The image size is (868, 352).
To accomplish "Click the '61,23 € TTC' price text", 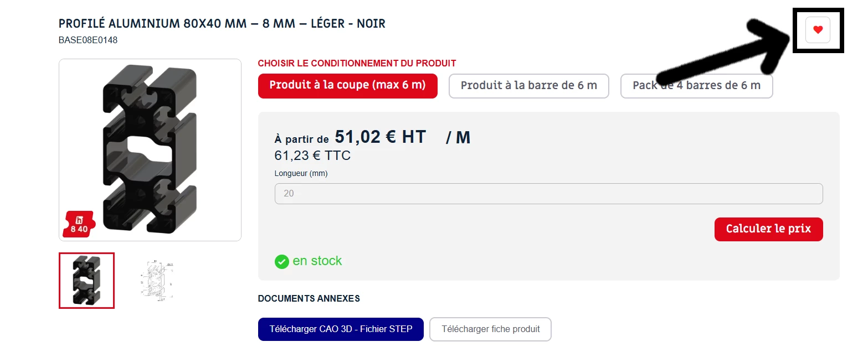I will 312,156.
